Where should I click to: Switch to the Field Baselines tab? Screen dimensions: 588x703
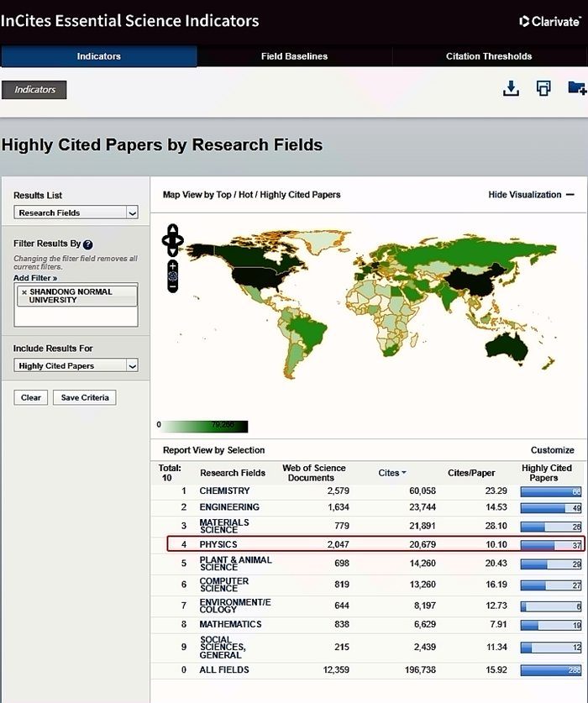tap(294, 56)
